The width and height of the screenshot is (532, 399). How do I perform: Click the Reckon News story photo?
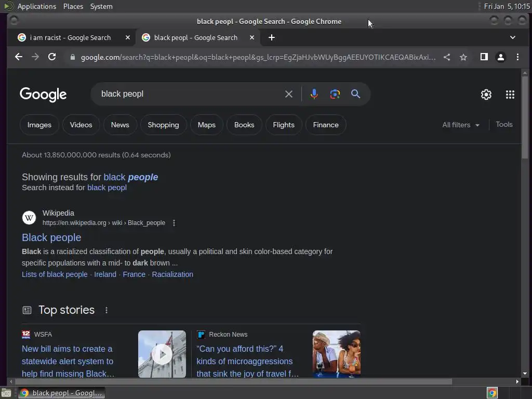pyautogui.click(x=337, y=354)
